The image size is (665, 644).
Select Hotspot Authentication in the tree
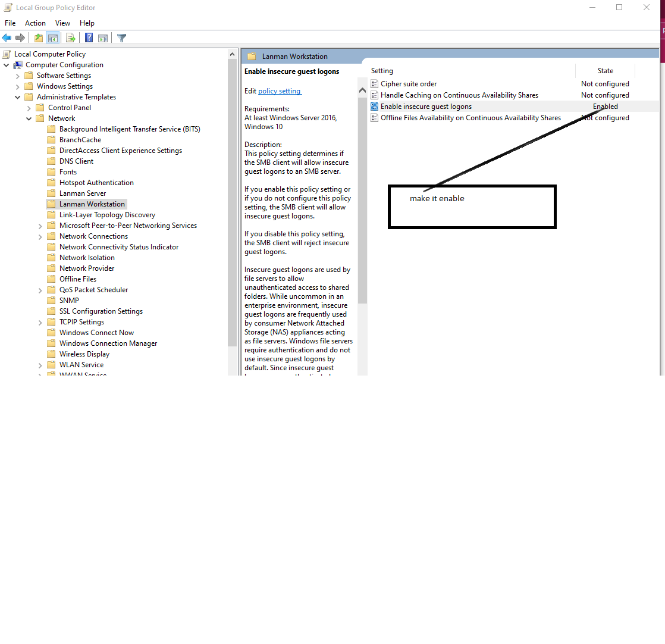tap(96, 182)
